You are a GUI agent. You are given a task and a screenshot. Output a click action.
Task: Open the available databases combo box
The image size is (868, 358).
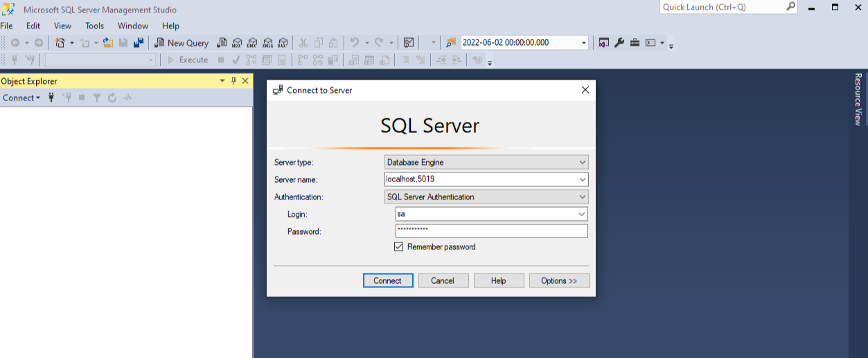coord(101,60)
